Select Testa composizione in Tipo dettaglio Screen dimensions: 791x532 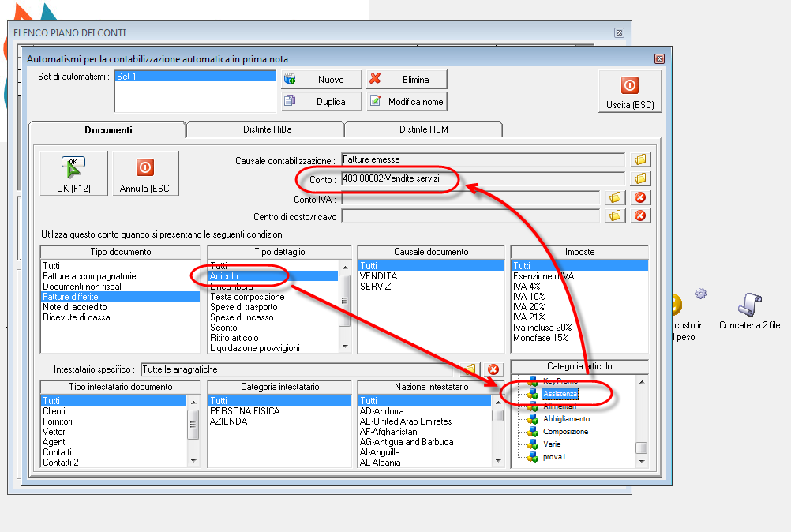273,297
